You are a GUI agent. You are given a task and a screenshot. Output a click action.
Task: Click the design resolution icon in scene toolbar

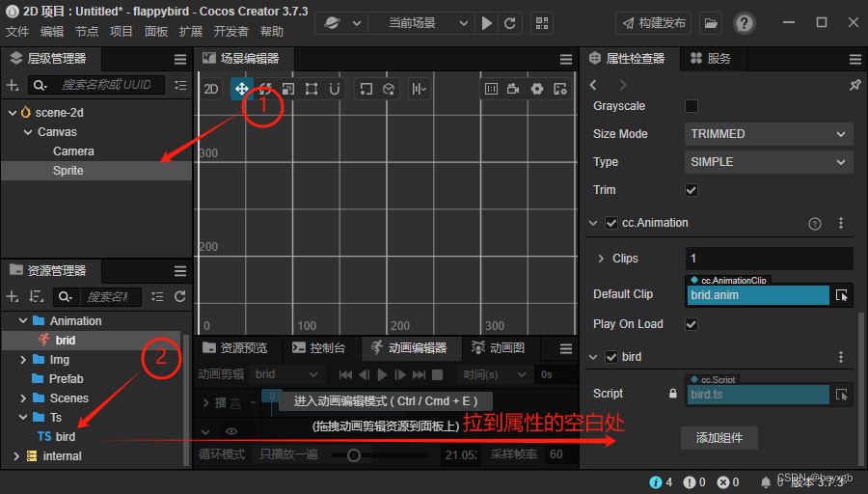coord(491,89)
